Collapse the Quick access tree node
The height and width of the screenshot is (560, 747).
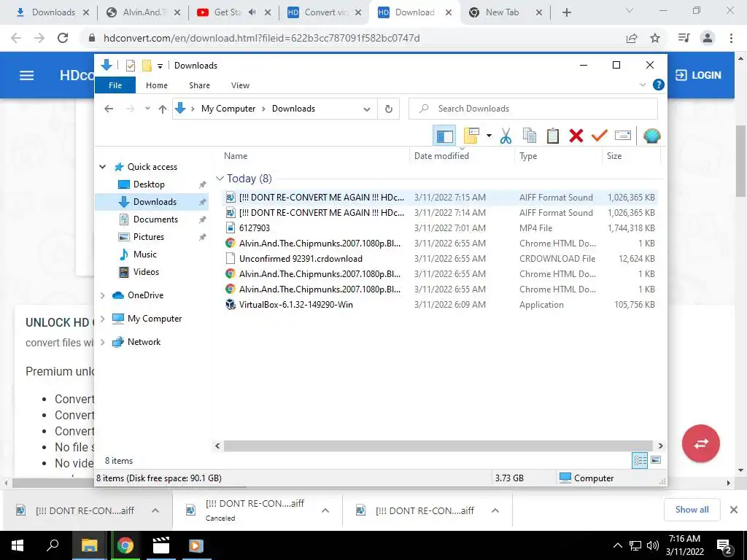coord(102,167)
